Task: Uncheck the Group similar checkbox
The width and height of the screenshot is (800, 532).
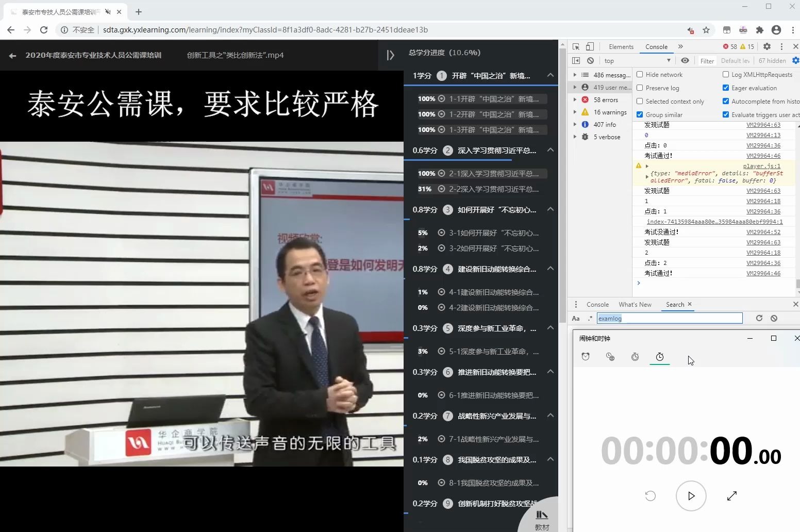Action: [x=640, y=114]
